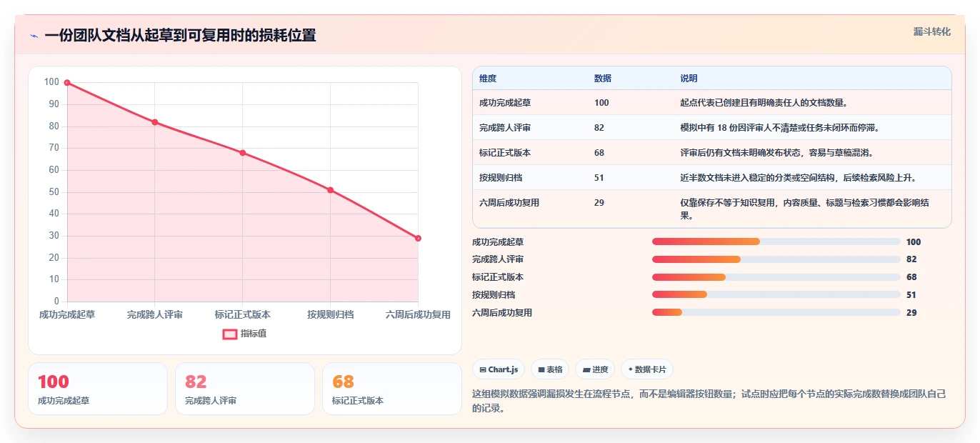The image size is (980, 443).
Task: Open the stat card showing 82
Action: (245, 389)
